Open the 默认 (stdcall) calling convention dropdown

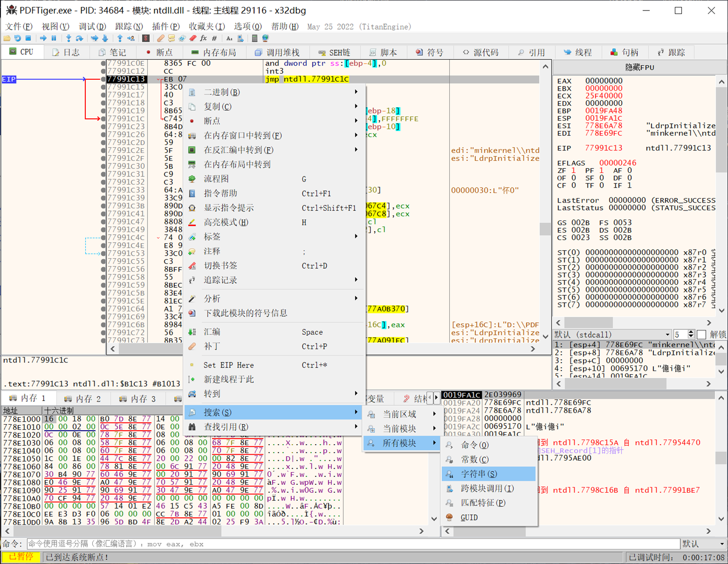click(612, 334)
